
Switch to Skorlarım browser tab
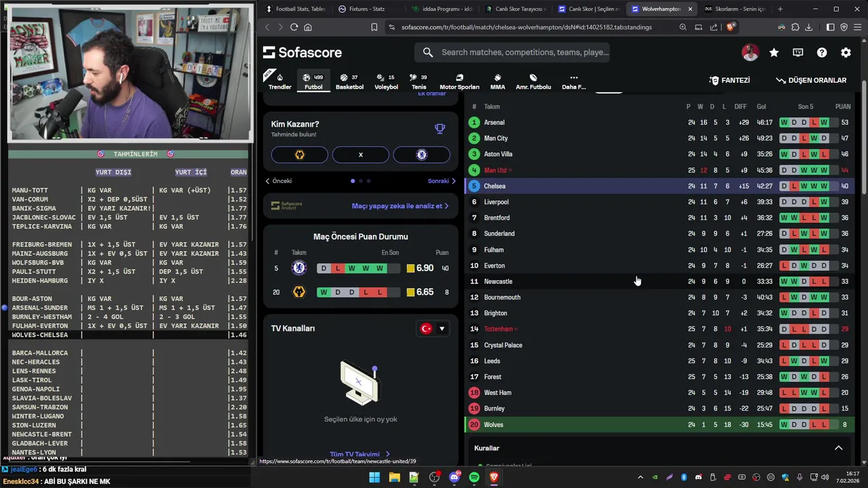tap(734, 9)
